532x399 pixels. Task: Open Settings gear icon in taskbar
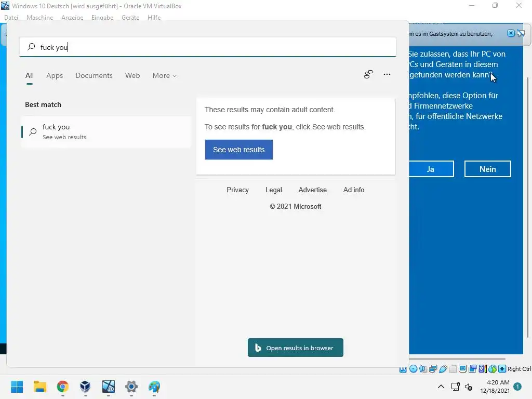click(x=131, y=387)
